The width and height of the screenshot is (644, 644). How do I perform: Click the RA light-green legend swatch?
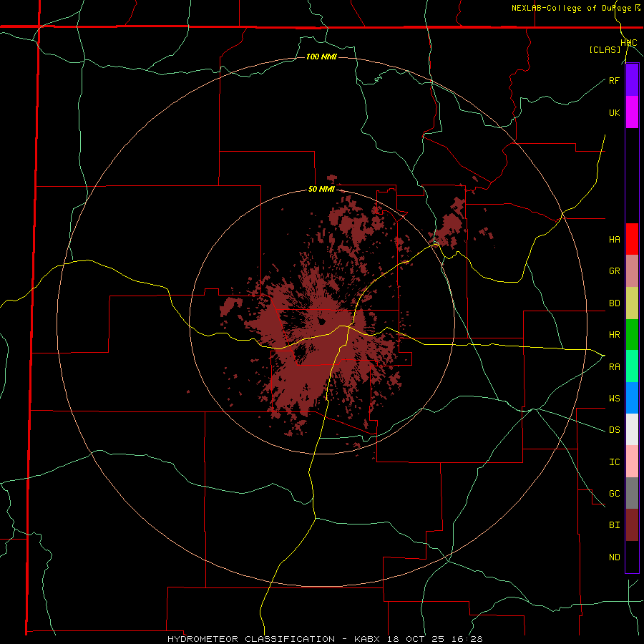coord(632,366)
